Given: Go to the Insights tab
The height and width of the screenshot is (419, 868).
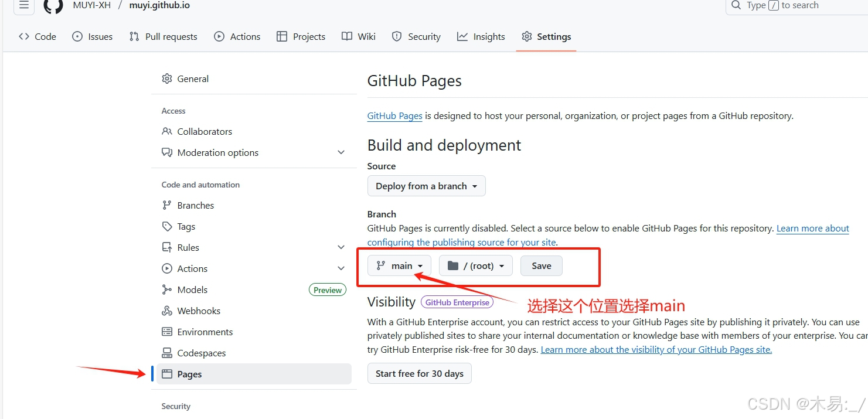Looking at the screenshot, I should [481, 36].
